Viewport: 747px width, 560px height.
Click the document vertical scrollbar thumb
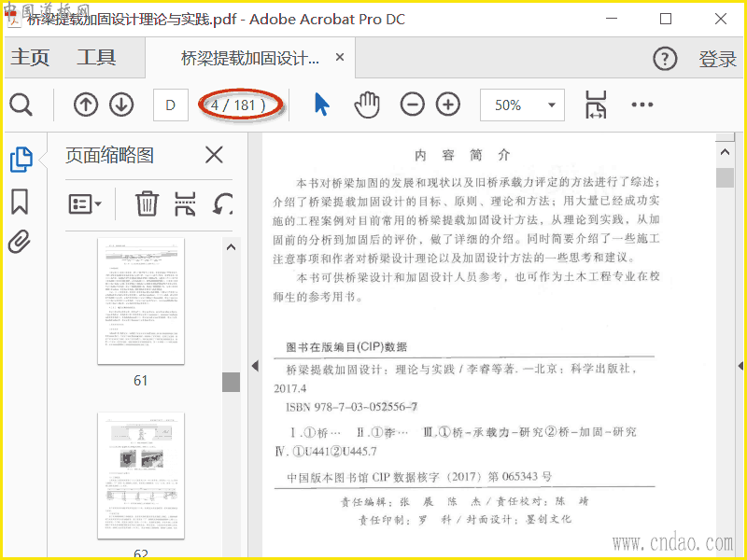(x=726, y=177)
